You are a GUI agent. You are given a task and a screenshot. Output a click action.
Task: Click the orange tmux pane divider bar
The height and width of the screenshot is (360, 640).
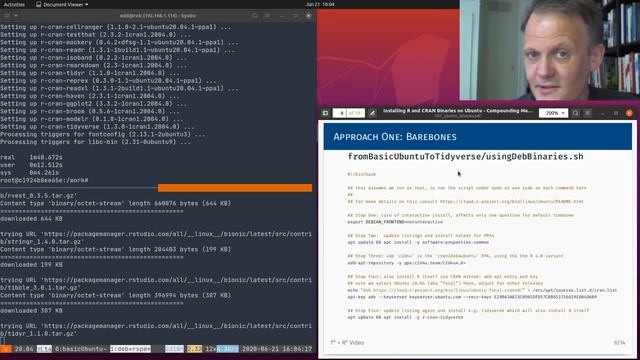[235, 188]
